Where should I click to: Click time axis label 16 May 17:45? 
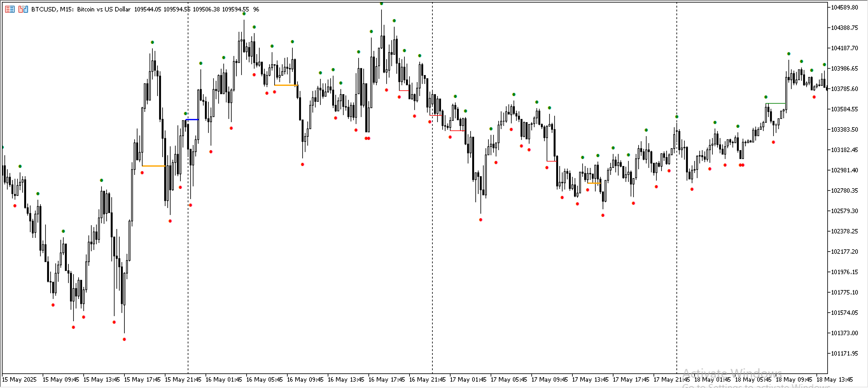[387, 380]
